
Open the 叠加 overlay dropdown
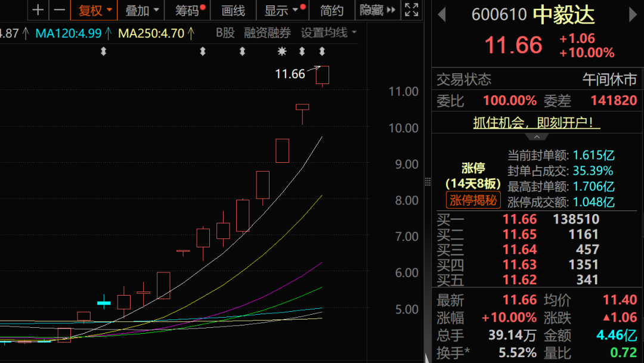click(x=141, y=10)
